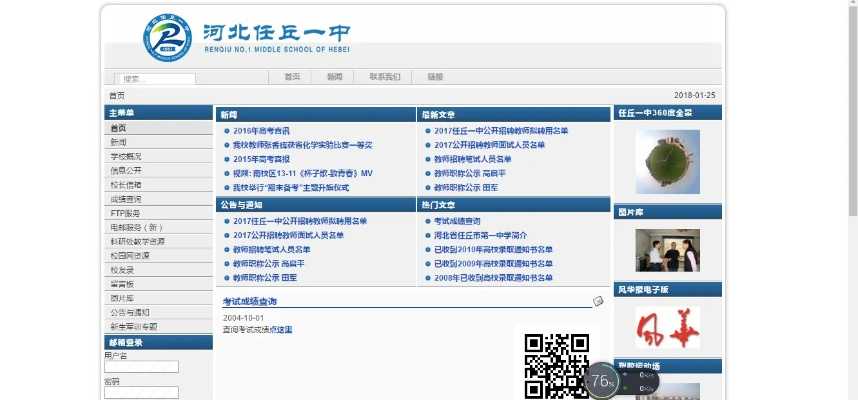The height and width of the screenshot is (400, 858).
Task: Open 信息公开 in the sidebar menu
Action: [x=158, y=171]
